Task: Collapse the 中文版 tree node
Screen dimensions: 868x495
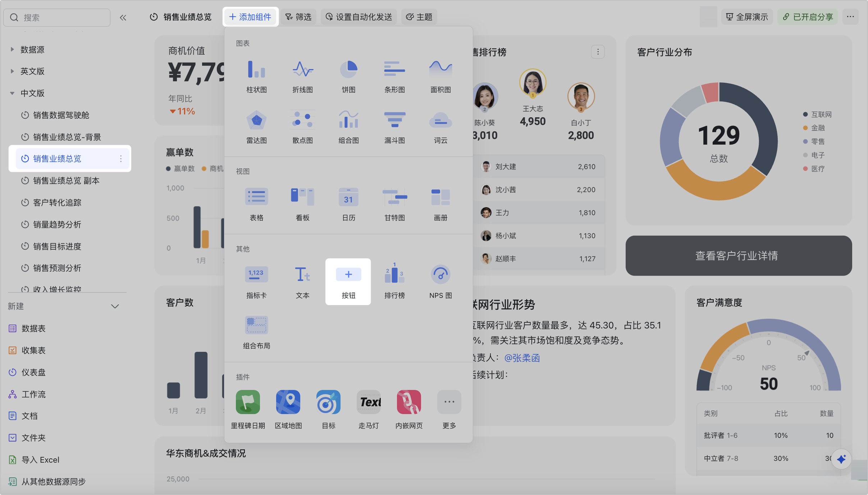Action: pos(12,93)
